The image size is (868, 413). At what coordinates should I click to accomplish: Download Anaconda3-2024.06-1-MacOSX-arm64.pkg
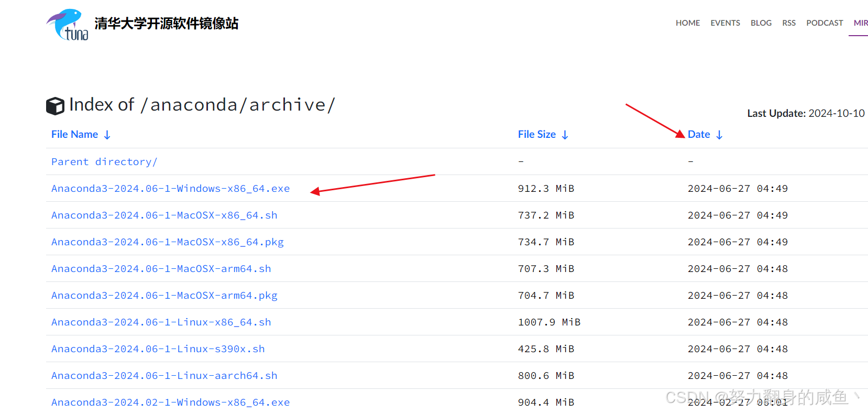click(164, 295)
